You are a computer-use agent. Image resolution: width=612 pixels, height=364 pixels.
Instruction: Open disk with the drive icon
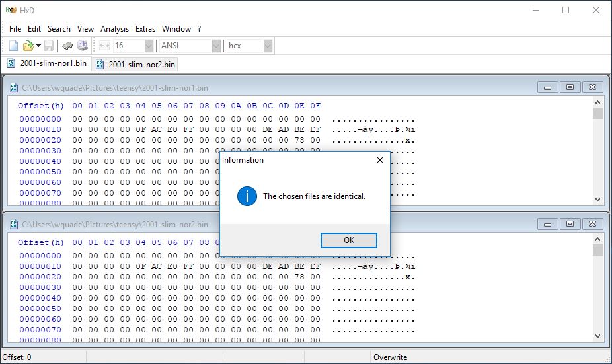coord(83,46)
